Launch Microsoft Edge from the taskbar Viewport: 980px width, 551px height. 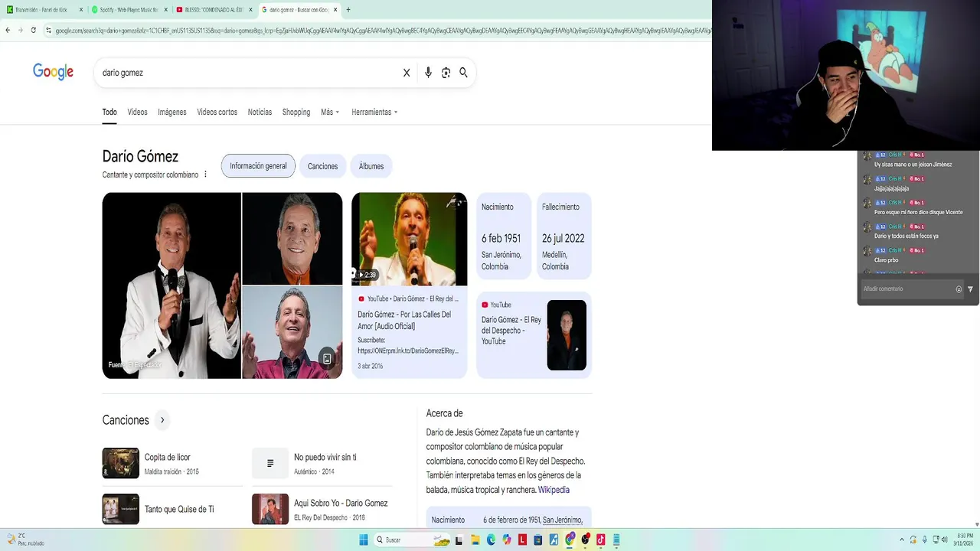pos(491,540)
